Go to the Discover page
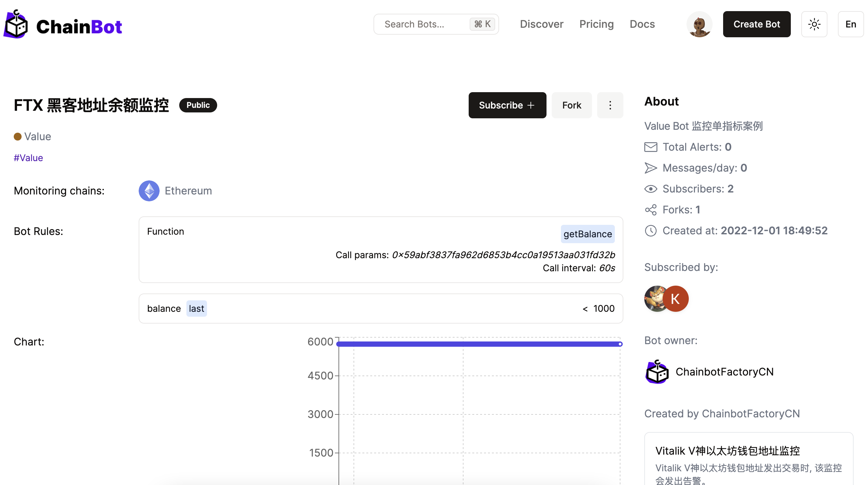The width and height of the screenshot is (868, 485). coord(541,24)
